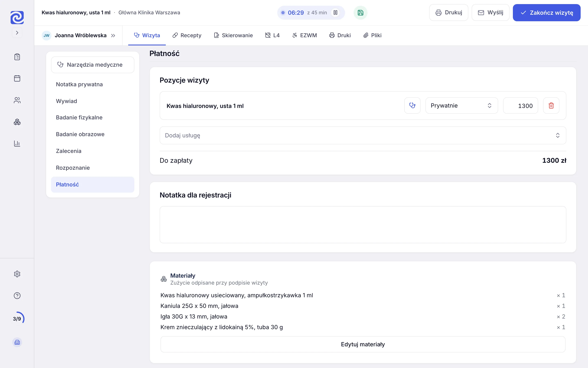Viewport: 588px width, 368px height.
Task: Click the Notatka dla rejestracji text area
Action: [x=363, y=225]
